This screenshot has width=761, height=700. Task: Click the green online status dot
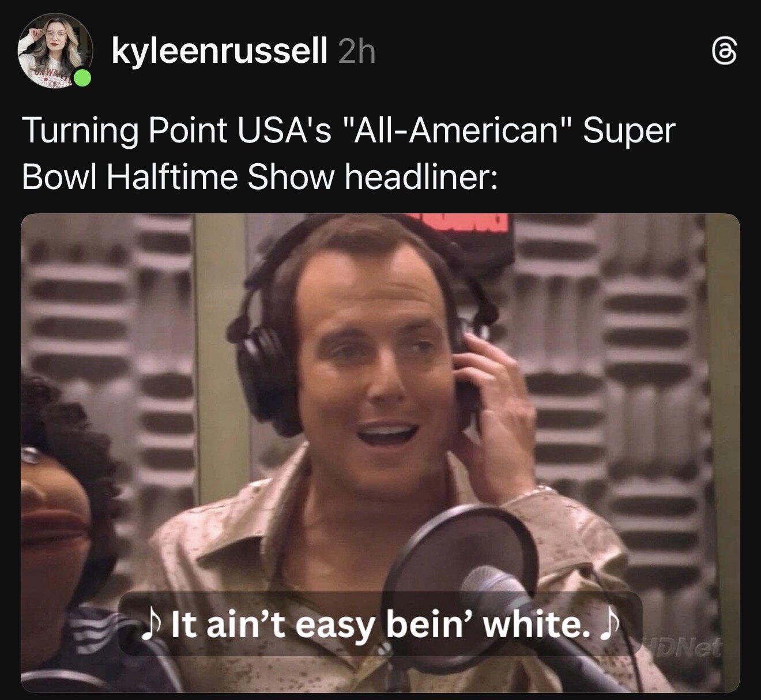tap(83, 79)
